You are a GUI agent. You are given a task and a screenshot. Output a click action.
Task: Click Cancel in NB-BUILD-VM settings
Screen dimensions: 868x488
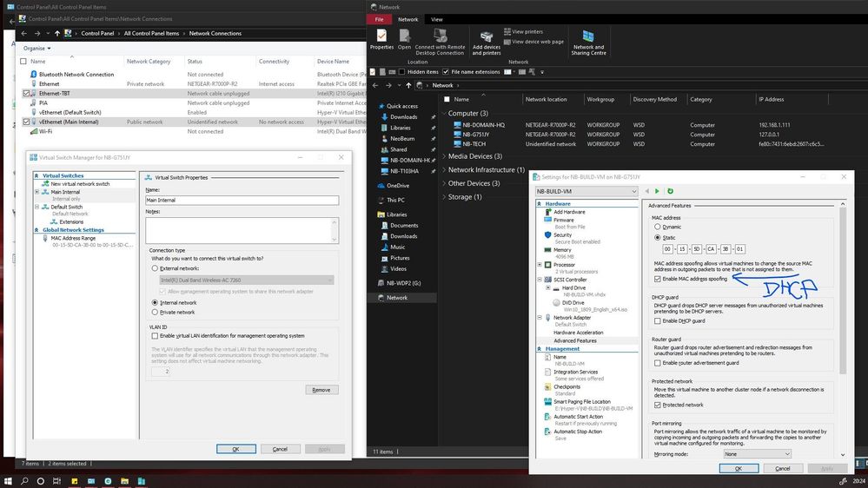(x=783, y=468)
